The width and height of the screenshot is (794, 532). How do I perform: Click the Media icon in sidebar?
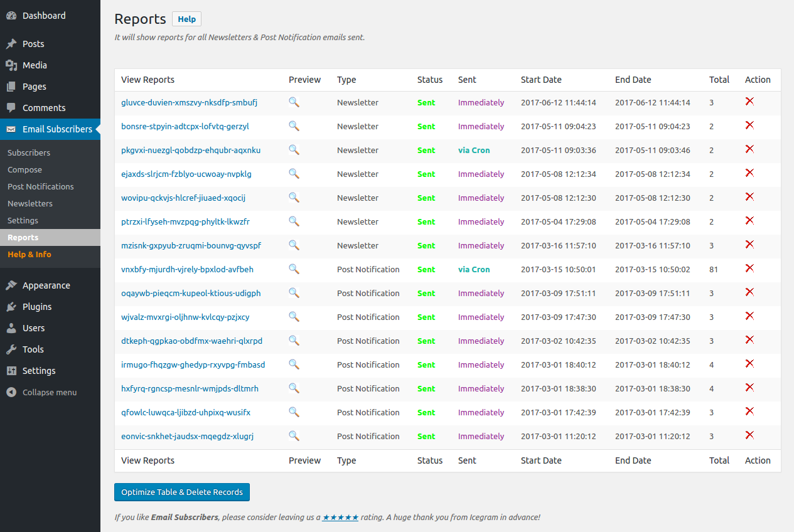pos(11,65)
